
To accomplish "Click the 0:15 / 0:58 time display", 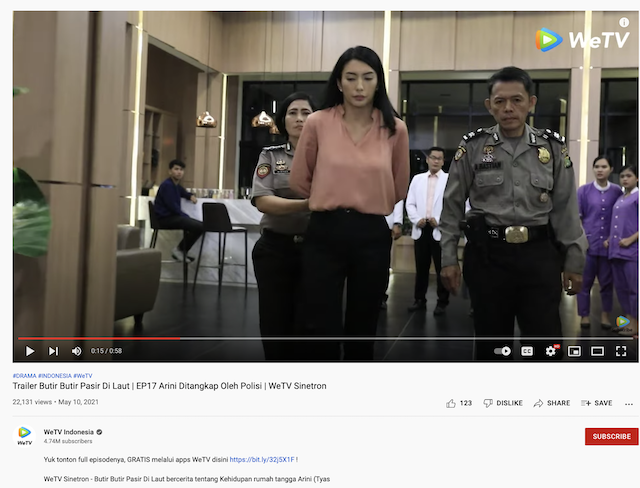I will 106,351.
